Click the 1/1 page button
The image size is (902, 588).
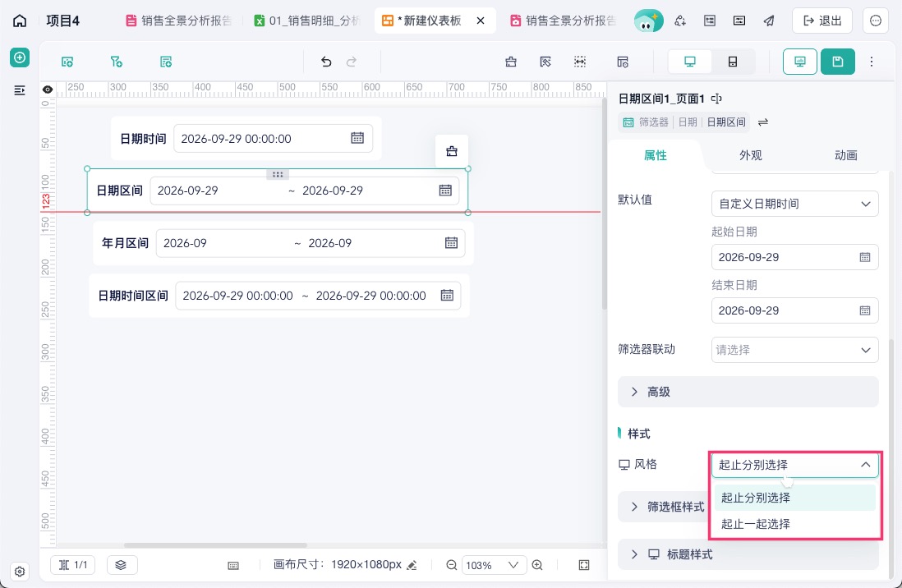73,565
